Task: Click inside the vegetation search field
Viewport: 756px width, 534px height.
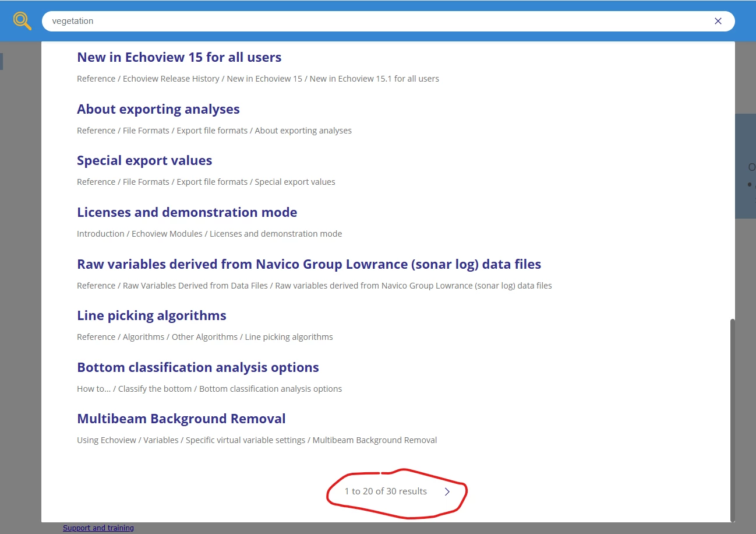Action: coord(379,21)
